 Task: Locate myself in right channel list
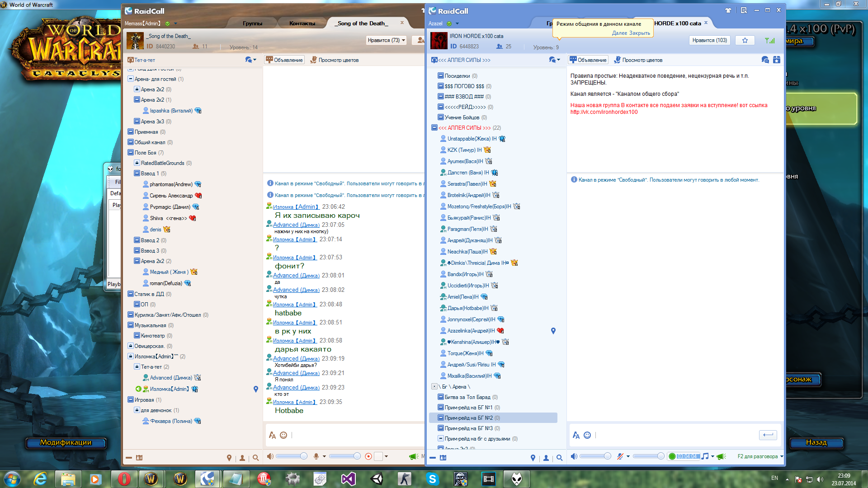pyautogui.click(x=533, y=458)
